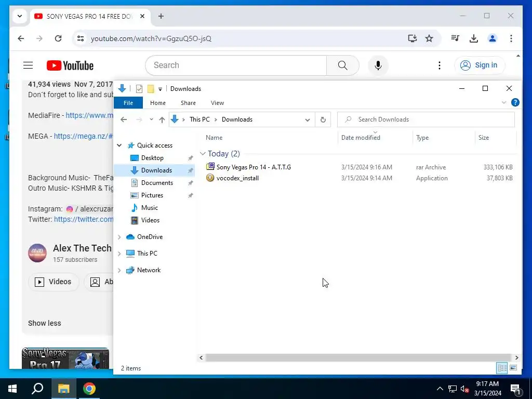Click Properties quick access toolbar icon
This screenshot has height=399, width=532.
139,89
